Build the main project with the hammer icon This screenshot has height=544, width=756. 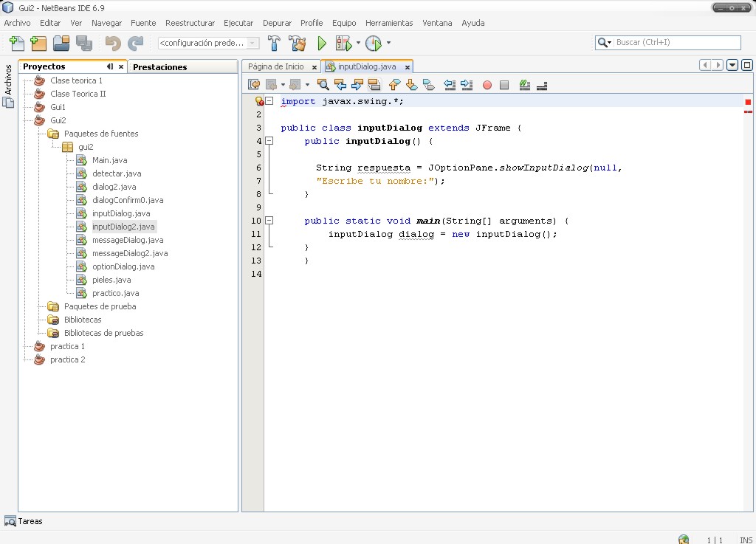[x=275, y=44]
